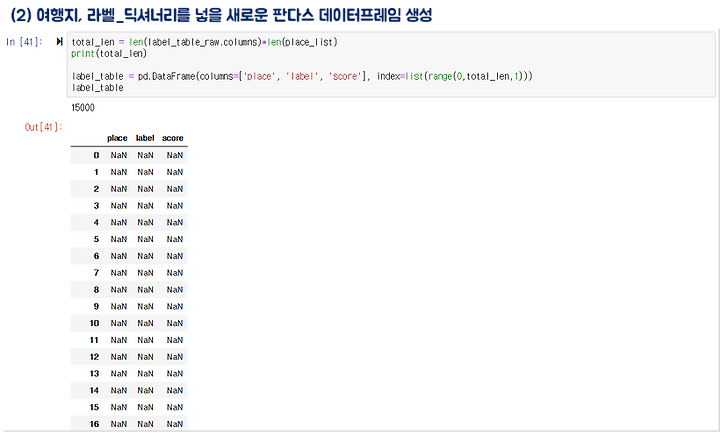This screenshot has height=435, width=720.
Task: Click index 16 in the dataframe
Action: (x=95, y=424)
